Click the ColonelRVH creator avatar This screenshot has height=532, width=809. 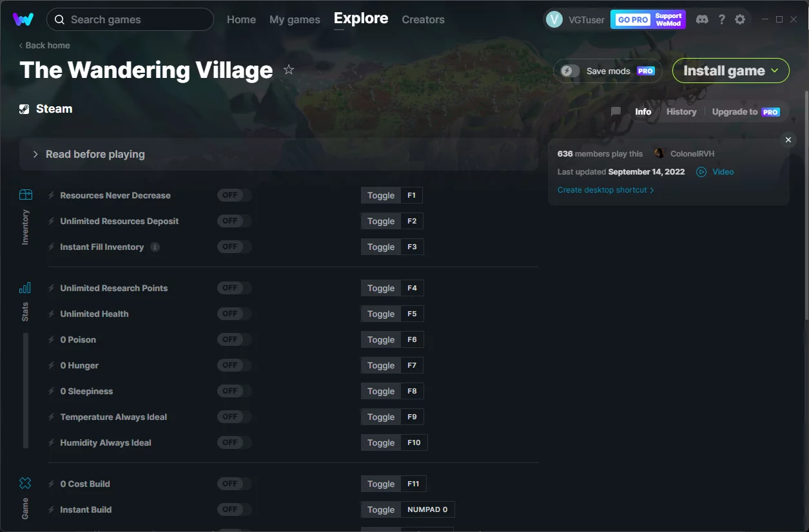point(659,153)
